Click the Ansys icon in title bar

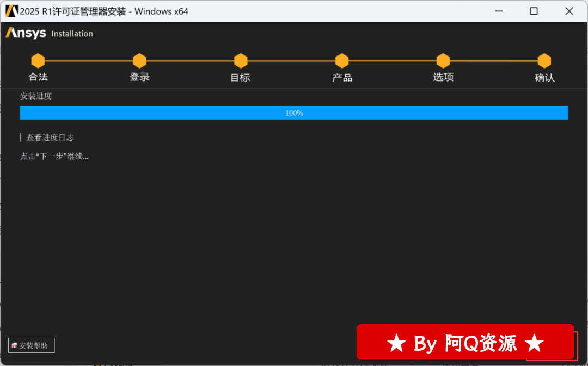click(11, 11)
